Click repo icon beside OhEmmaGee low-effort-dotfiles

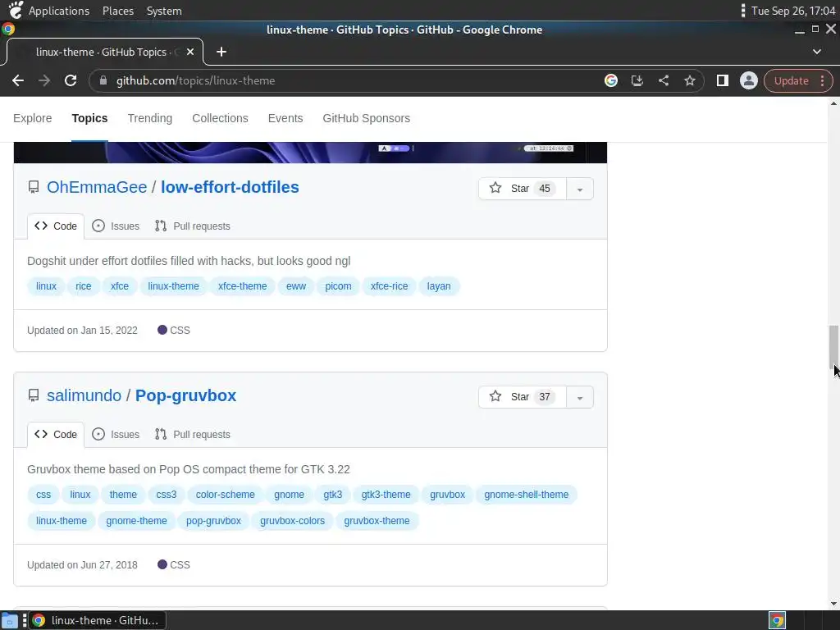33,187
